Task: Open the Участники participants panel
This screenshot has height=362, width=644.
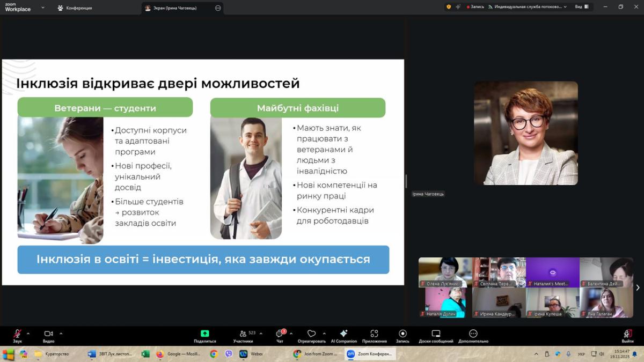Action: pyautogui.click(x=243, y=334)
